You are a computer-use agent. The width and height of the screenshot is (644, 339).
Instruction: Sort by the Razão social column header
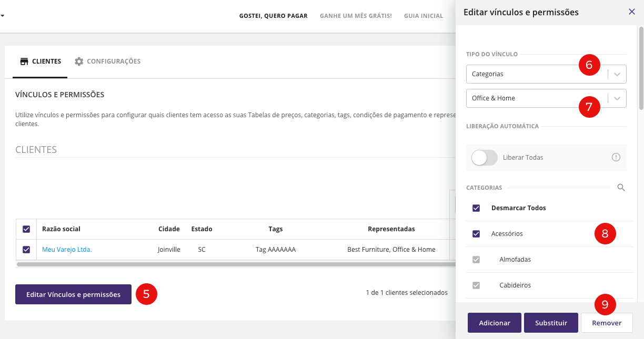click(x=61, y=229)
